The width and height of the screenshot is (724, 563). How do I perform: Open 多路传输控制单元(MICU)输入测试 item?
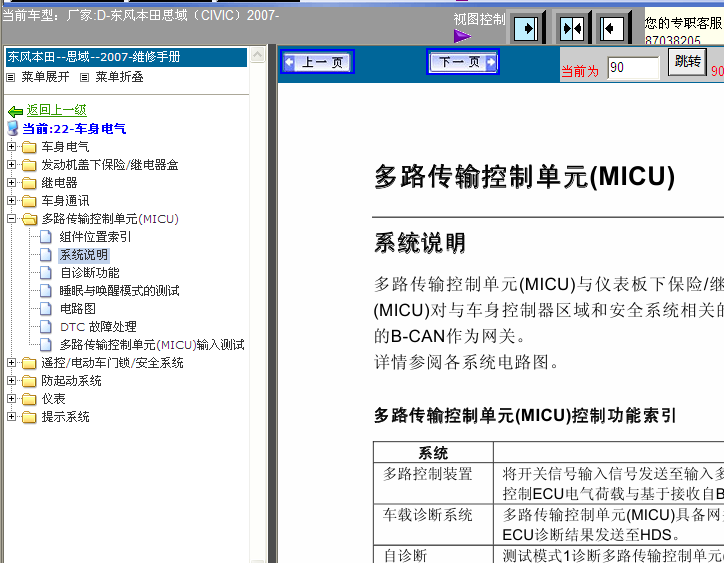(x=152, y=345)
